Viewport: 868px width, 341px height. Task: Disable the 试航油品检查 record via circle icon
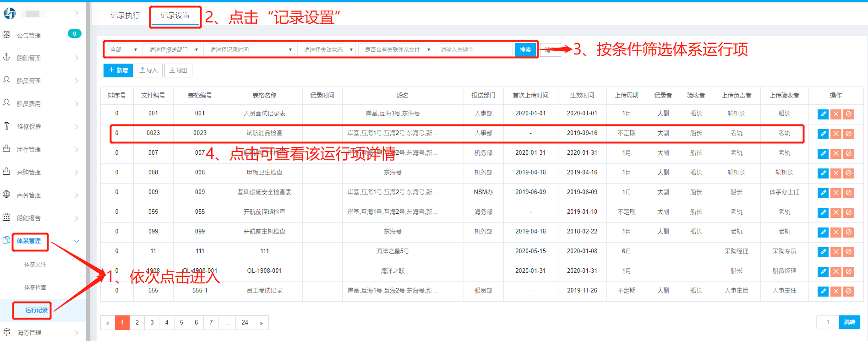[x=848, y=134]
